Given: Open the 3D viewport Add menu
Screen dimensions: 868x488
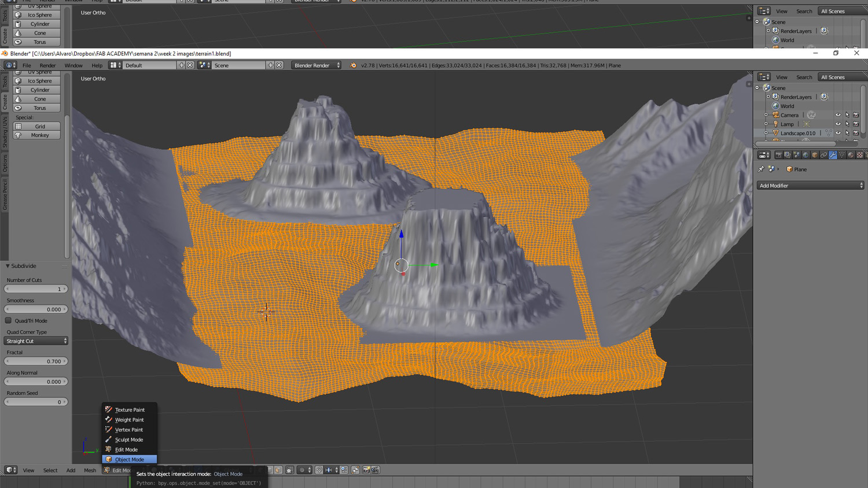Looking at the screenshot, I should tap(71, 471).
